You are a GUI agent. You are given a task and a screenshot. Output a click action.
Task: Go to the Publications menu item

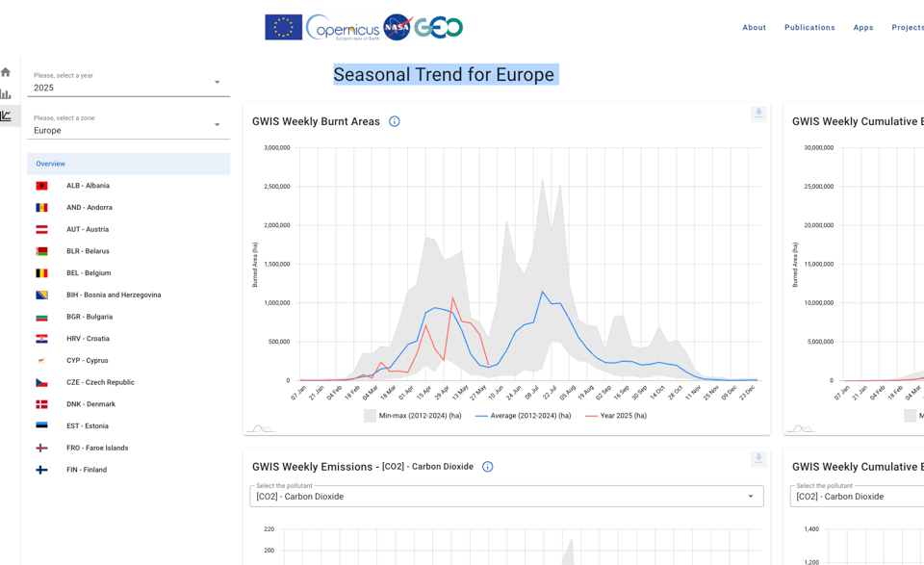pyautogui.click(x=809, y=28)
